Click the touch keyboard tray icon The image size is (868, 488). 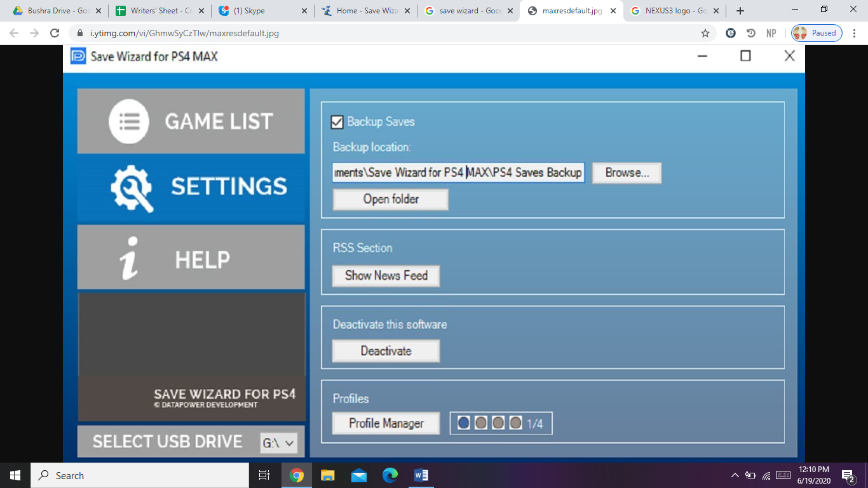[x=783, y=475]
